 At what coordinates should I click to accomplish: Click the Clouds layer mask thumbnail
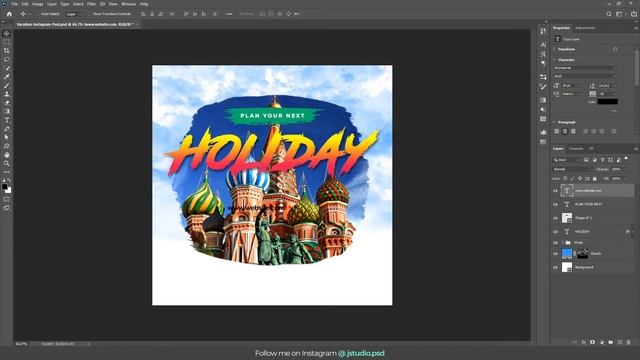pos(582,253)
